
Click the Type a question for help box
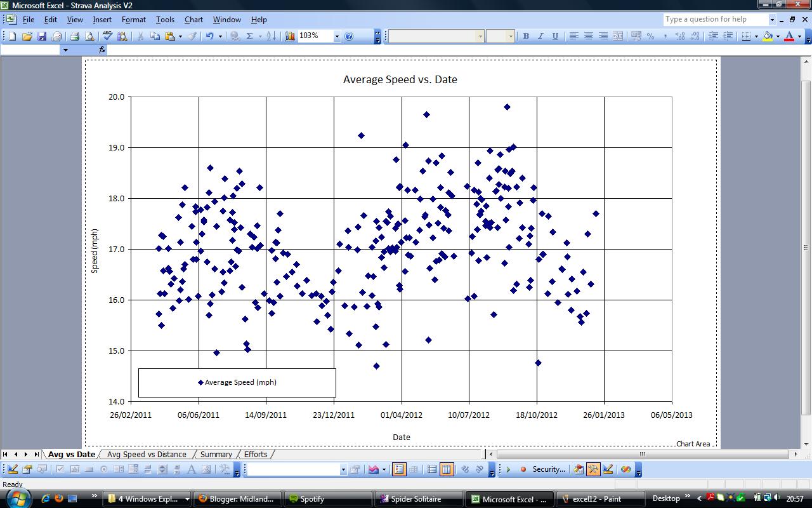click(716, 19)
